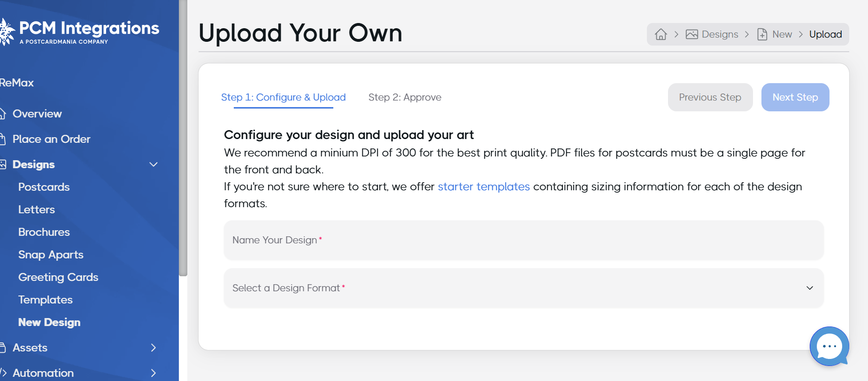
Task: Go to Brochures under Designs
Action: [44, 232]
